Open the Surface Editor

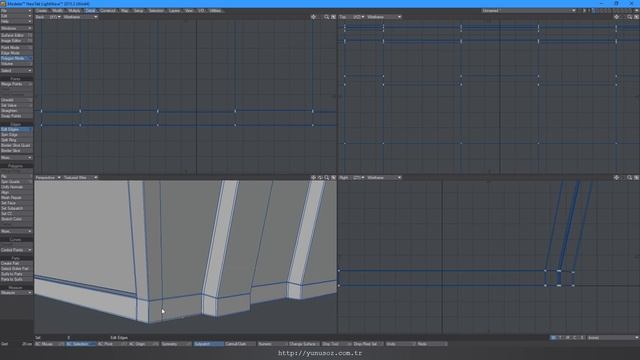16,36
